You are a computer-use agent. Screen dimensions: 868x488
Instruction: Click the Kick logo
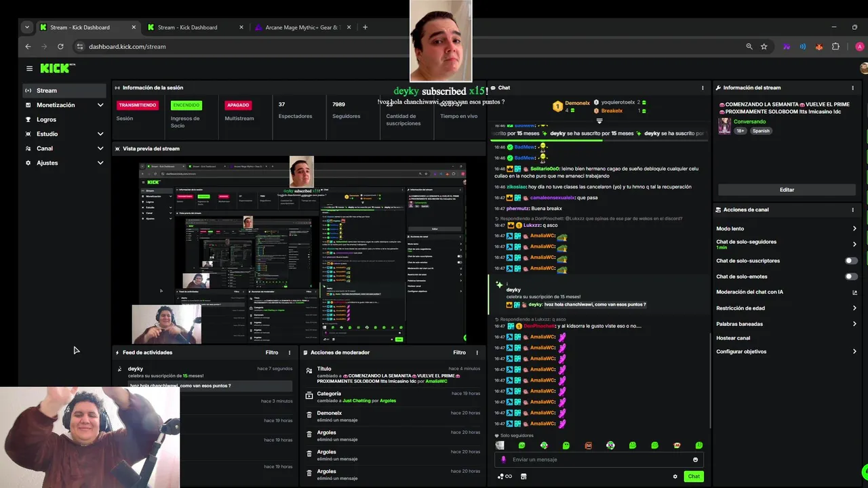pyautogui.click(x=57, y=68)
